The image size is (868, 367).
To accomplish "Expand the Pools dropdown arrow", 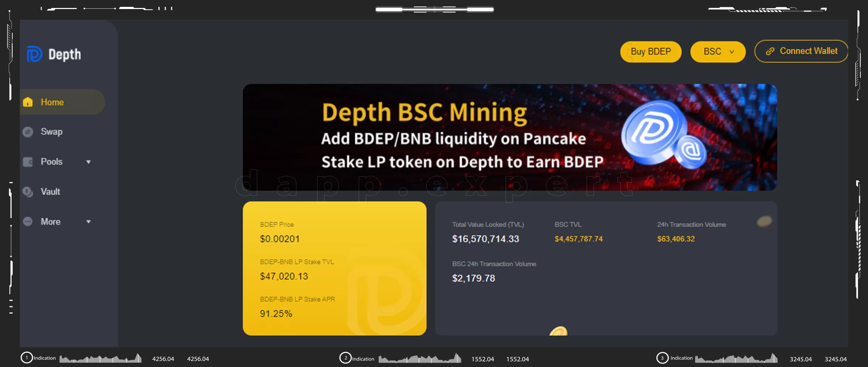I will coord(88,162).
